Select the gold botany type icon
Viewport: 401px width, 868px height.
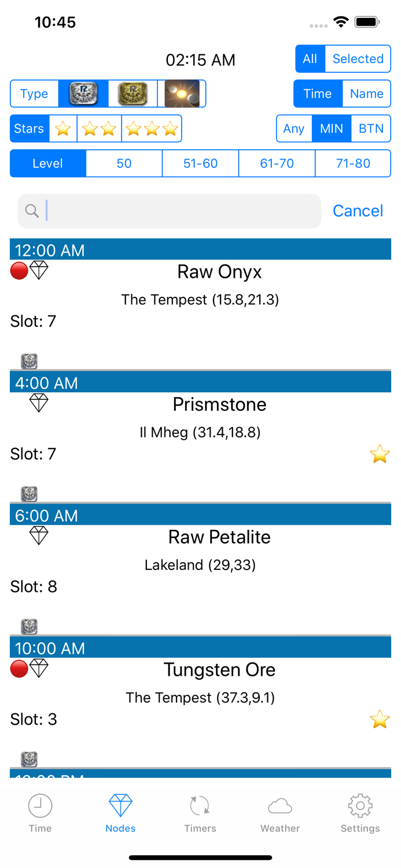(x=133, y=94)
